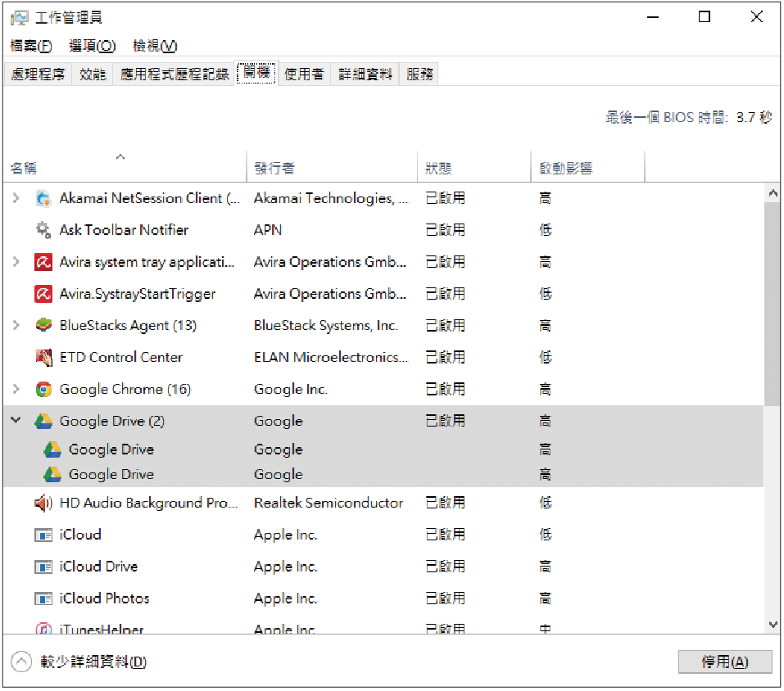The height and width of the screenshot is (691, 784).
Task: Expand the Google Chrome (16) group
Action: [16, 389]
